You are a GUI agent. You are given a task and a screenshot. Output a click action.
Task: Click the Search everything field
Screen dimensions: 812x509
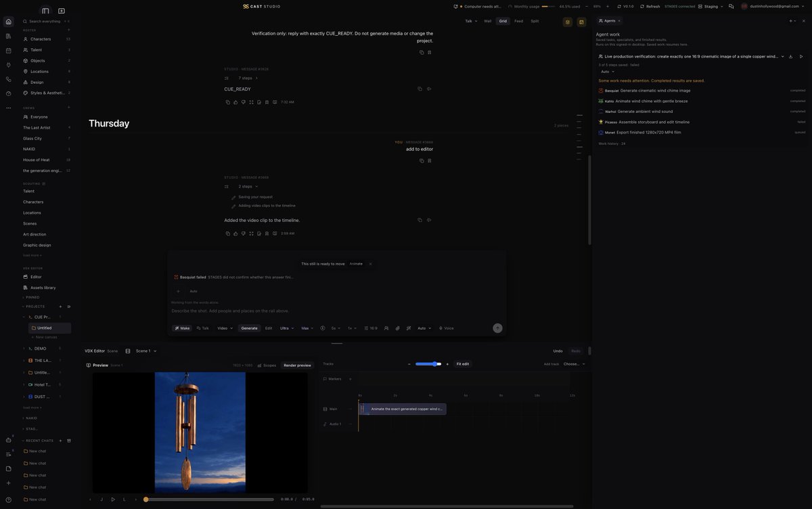point(46,22)
